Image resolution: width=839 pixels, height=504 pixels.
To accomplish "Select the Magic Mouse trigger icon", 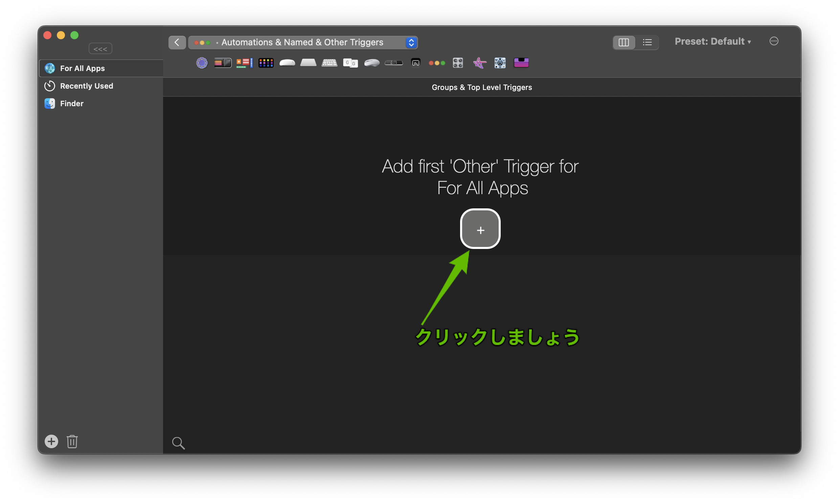I will (x=287, y=63).
